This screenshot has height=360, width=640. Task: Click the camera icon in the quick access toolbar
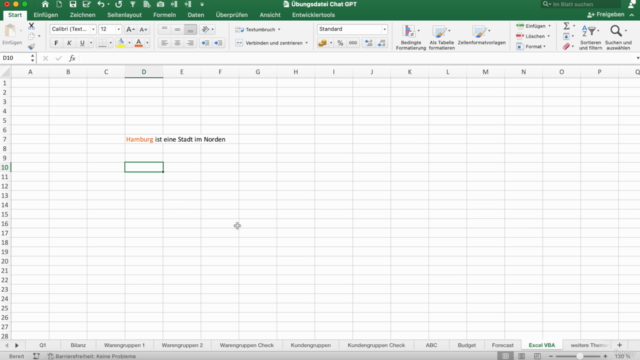[160, 4]
